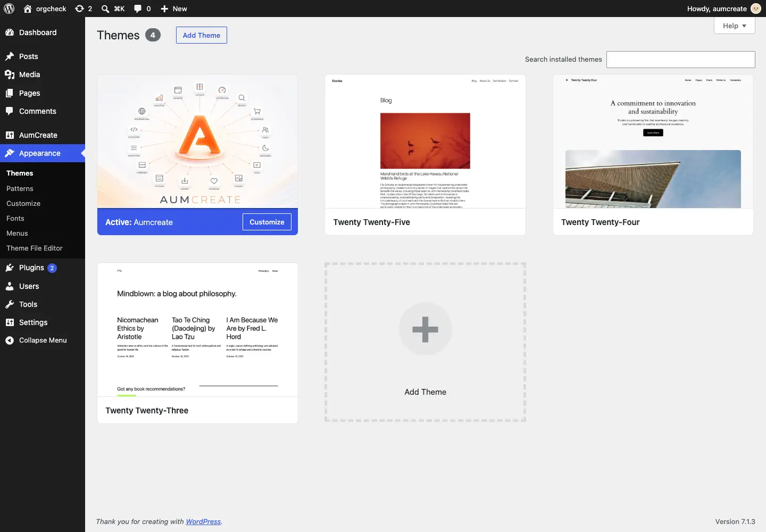Focus the Search installed themes field
The height and width of the screenshot is (532, 766).
[681, 60]
